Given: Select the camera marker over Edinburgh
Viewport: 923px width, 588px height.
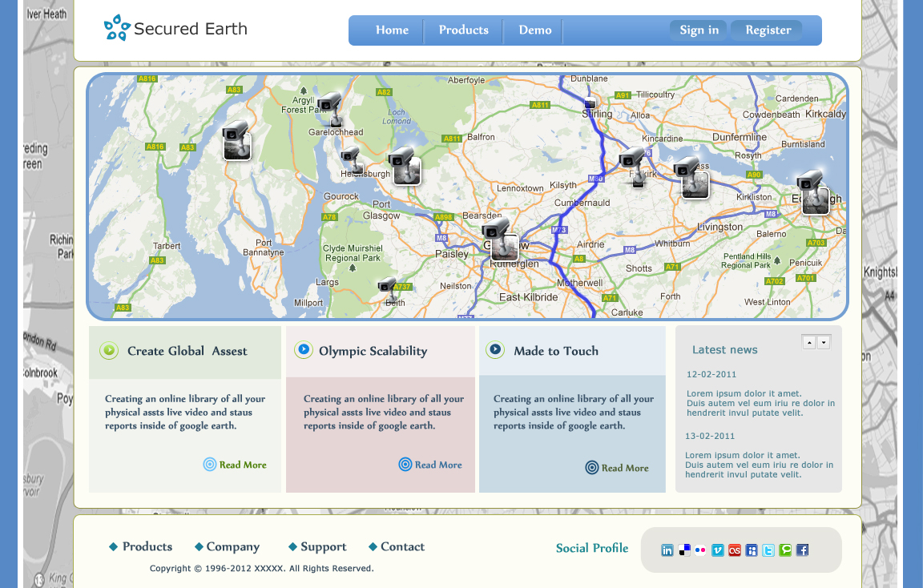Looking at the screenshot, I should click(813, 193).
